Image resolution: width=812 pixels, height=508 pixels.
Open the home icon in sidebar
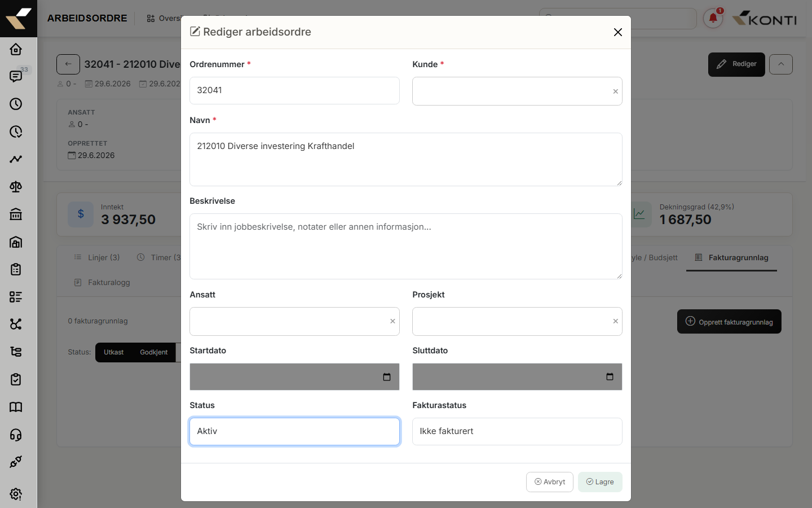pos(16,49)
